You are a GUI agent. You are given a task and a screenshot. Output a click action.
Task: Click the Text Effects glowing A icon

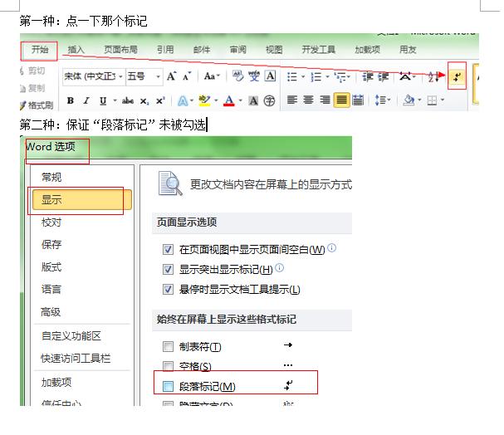183,101
